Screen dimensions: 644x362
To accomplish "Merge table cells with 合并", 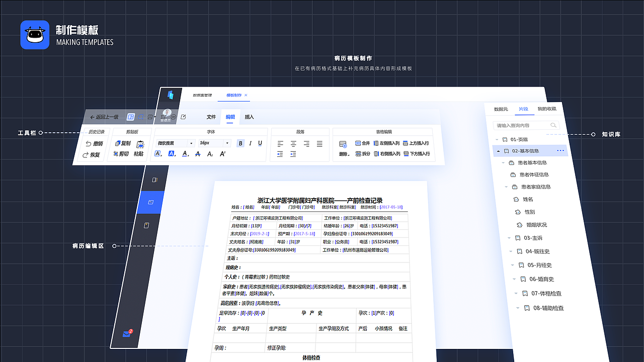I will coord(363,143).
